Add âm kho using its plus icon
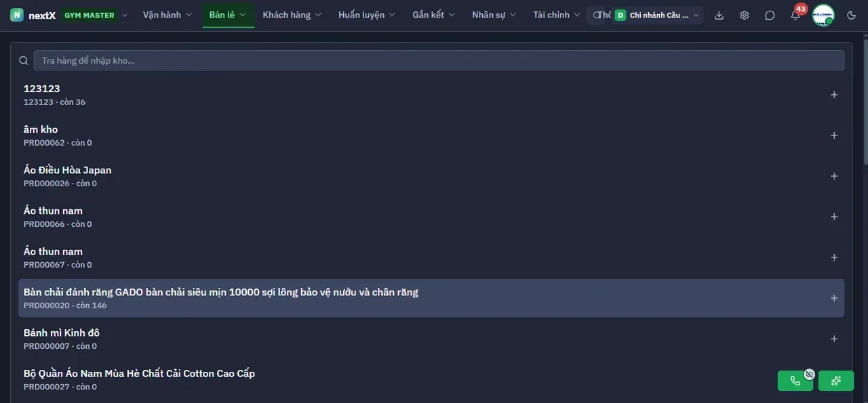 tap(834, 135)
